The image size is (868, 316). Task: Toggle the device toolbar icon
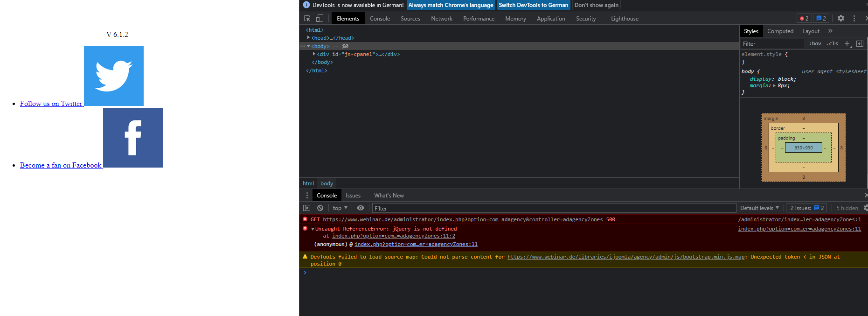(319, 19)
